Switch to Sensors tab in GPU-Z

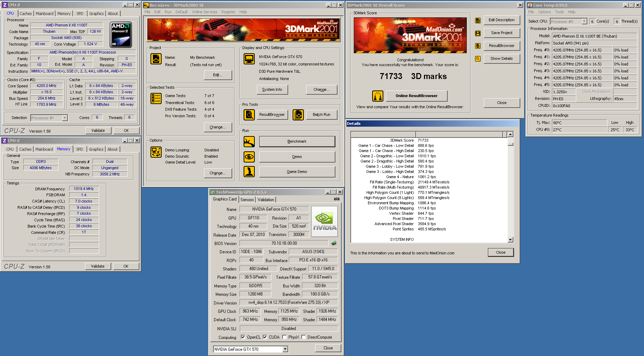247,200
